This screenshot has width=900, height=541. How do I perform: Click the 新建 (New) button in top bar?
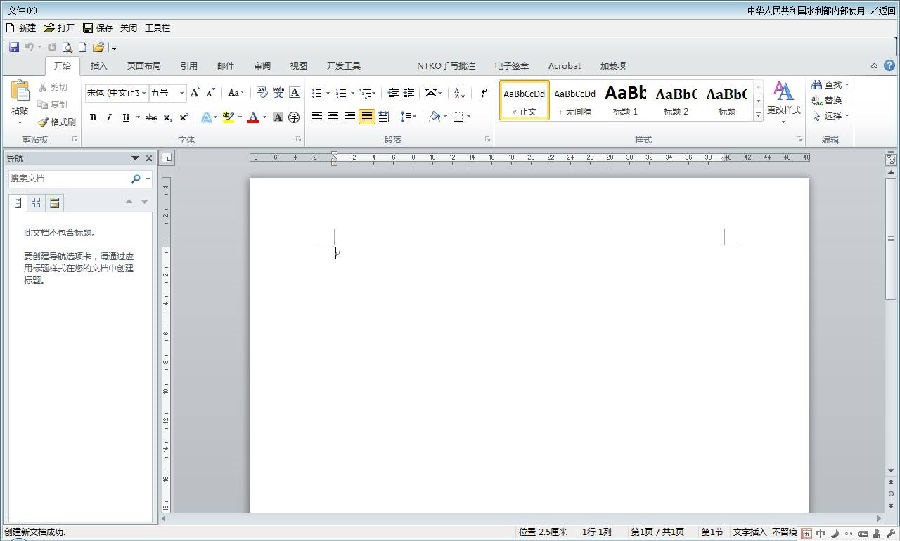pos(20,28)
